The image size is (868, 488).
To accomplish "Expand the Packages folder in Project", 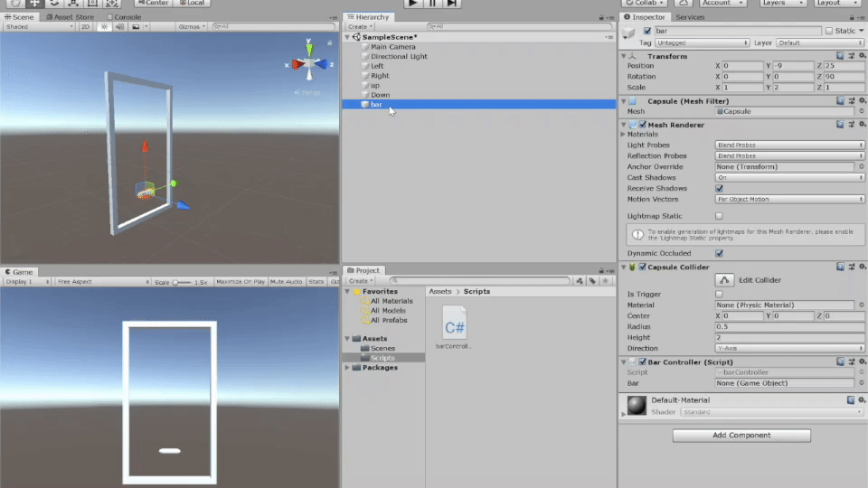I will point(348,368).
